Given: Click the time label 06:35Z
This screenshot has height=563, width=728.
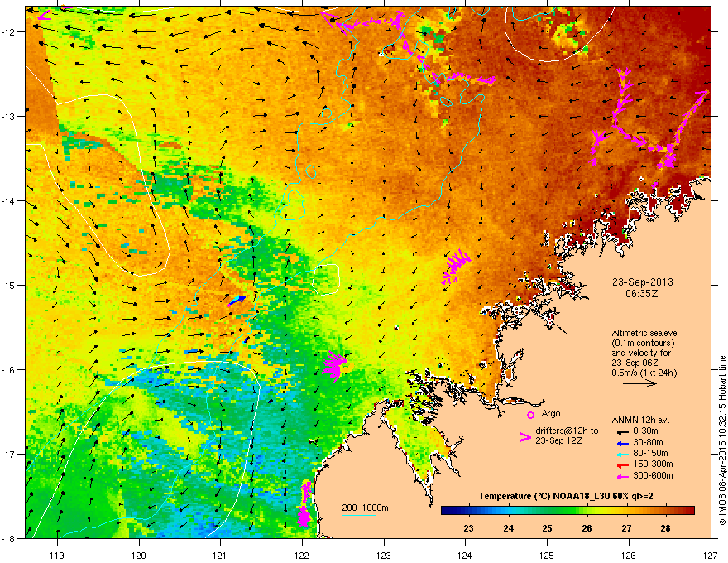Looking at the screenshot, I should [642, 294].
